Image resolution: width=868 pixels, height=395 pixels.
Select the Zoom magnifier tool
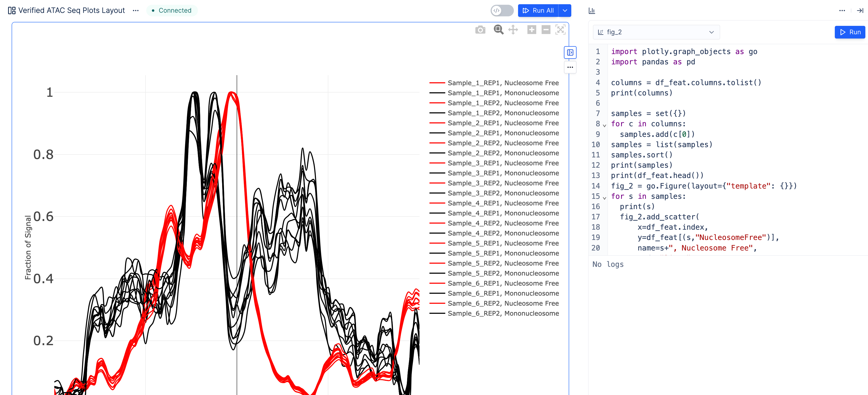[498, 30]
